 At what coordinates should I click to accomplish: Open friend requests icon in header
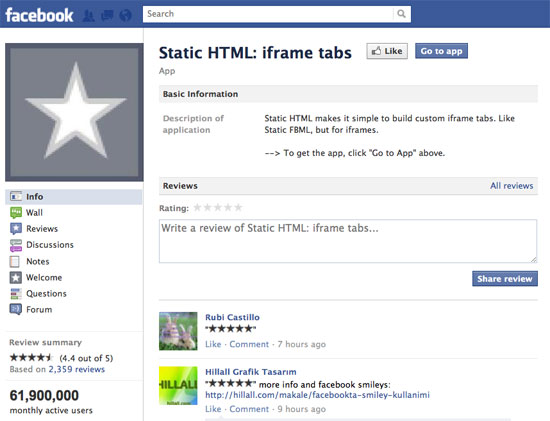tap(88, 15)
